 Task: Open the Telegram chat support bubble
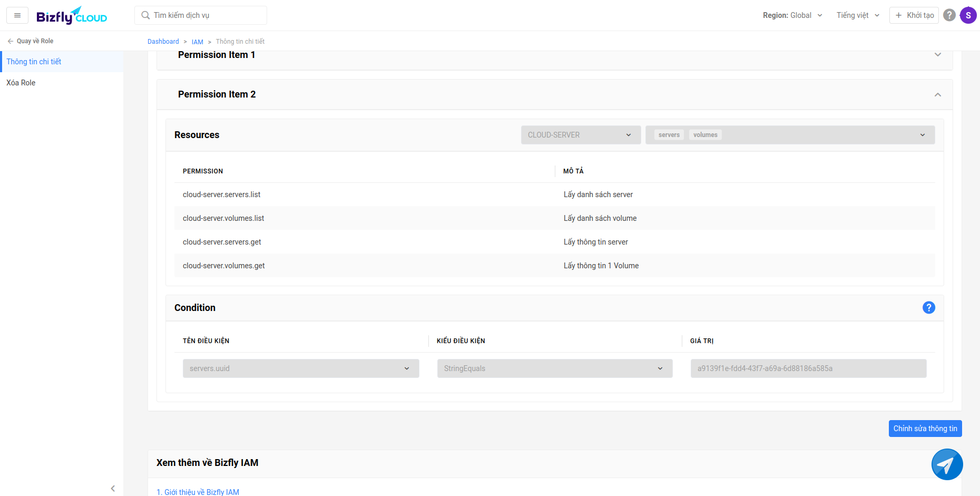click(947, 464)
